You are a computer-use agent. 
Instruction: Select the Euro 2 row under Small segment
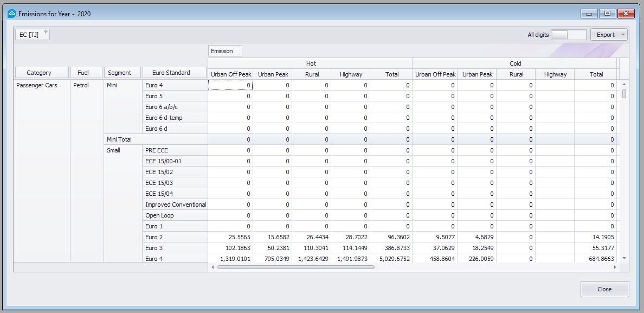tap(153, 237)
